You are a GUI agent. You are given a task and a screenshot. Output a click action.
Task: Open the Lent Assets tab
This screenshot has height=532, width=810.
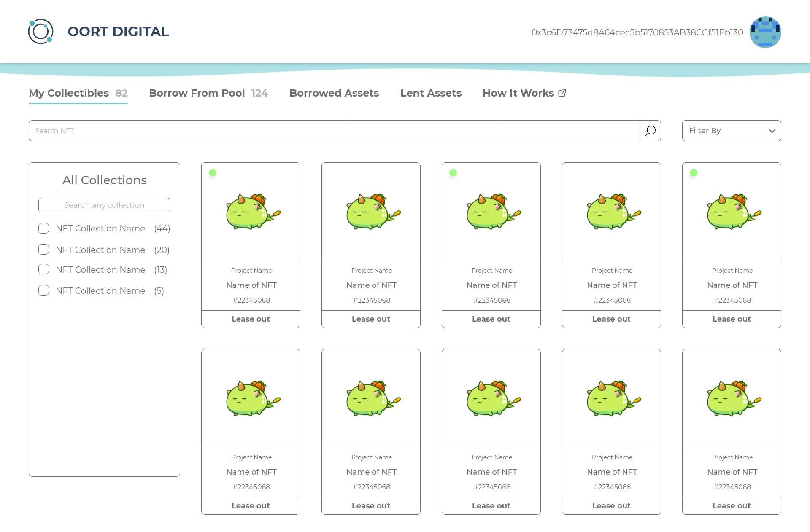click(431, 93)
